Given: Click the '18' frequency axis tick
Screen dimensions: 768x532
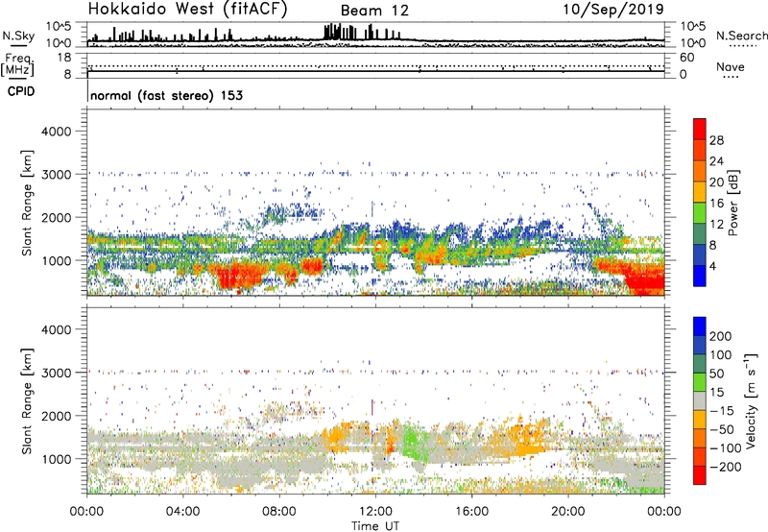Looking at the screenshot, I should (64, 58).
